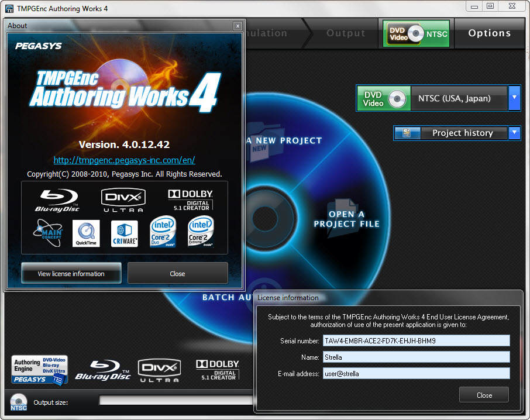This screenshot has height=420, width=530.
Task: Click the document icon left of Project history
Action: pos(407,133)
